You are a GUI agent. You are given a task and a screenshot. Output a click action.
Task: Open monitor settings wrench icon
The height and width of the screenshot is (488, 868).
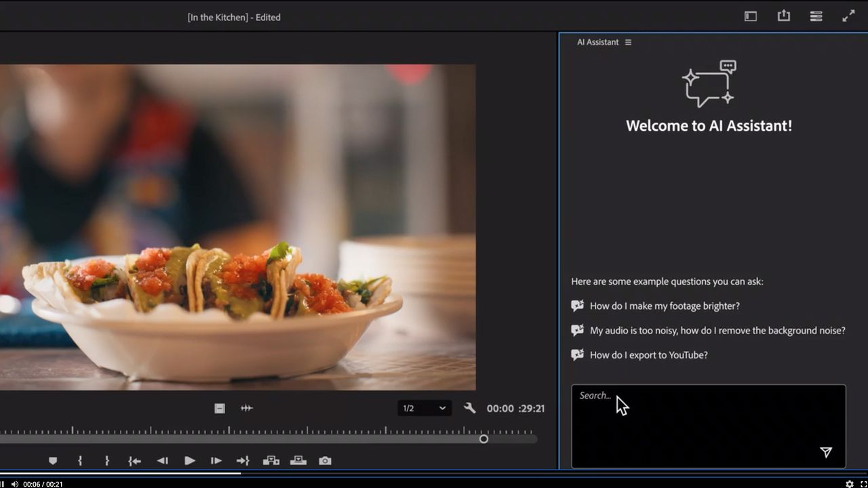469,408
